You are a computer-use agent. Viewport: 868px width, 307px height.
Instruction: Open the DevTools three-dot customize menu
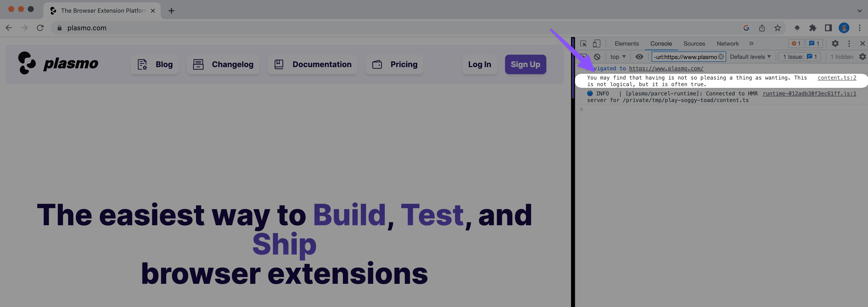[849, 44]
